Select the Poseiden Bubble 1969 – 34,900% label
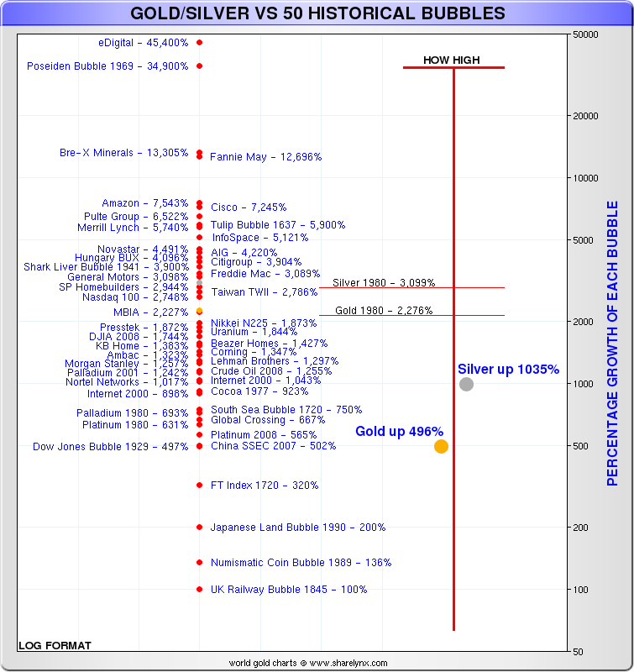Screen dimensions: 634x672 (x=107, y=66)
